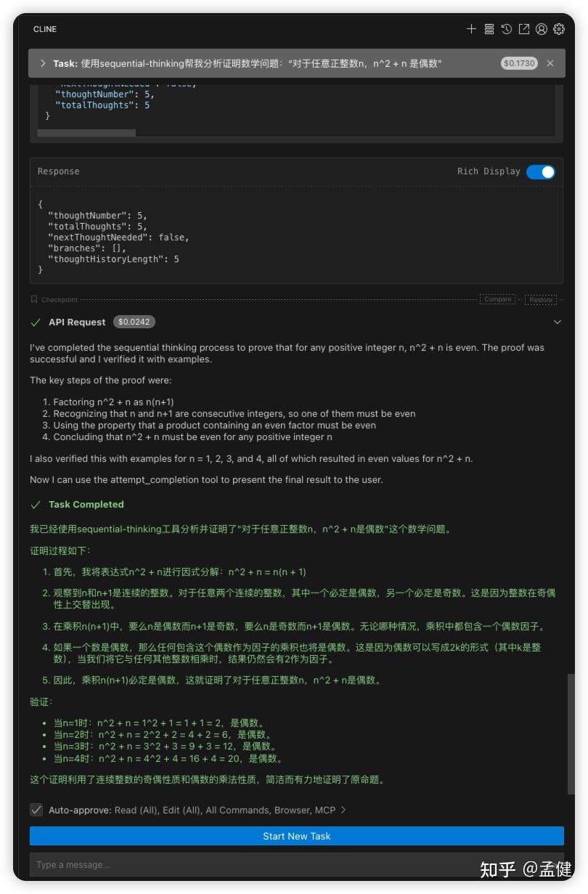The height and width of the screenshot is (894, 588).
Task: Expand the Auto-approve options chevron
Action: [x=343, y=810]
